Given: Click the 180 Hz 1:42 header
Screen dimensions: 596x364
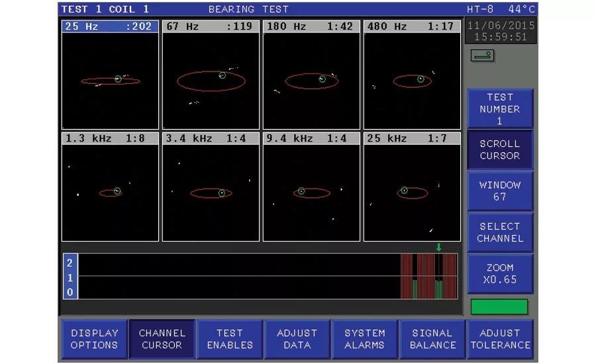Looking at the screenshot, I should point(312,26).
